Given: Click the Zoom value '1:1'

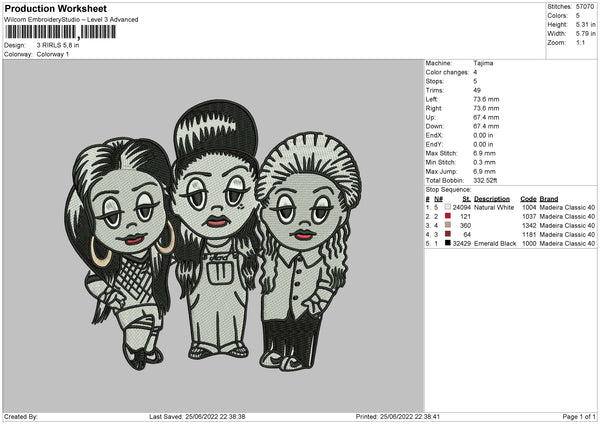Looking at the screenshot, I should [580, 42].
